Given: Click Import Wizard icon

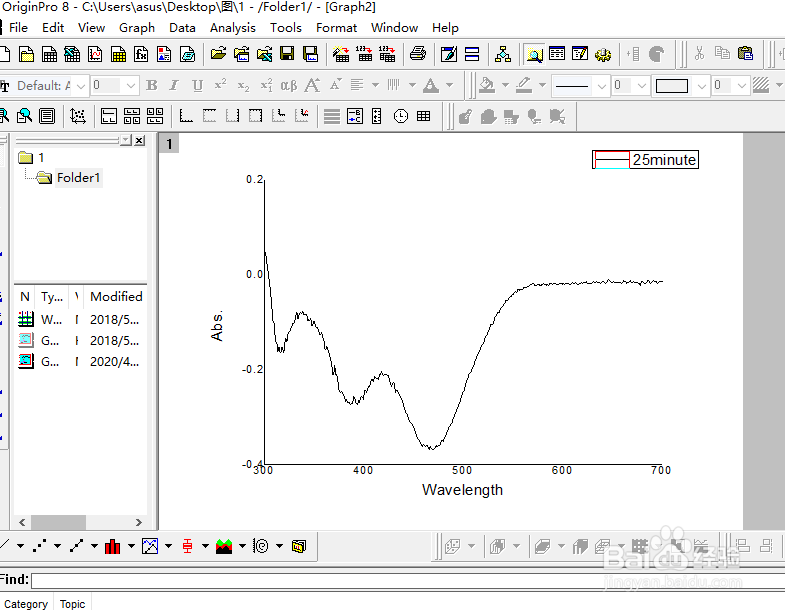Looking at the screenshot, I should pyautogui.click(x=341, y=54).
